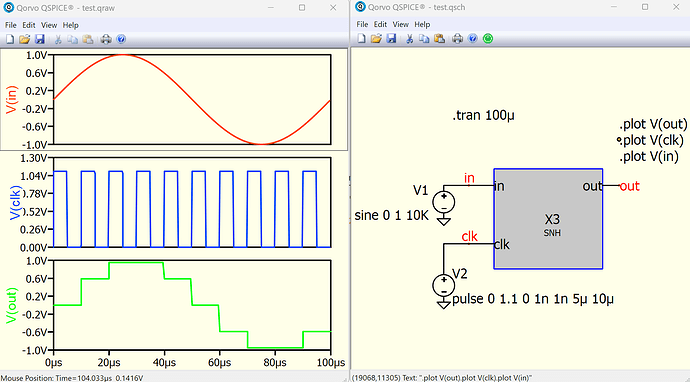Select the V(out) axis label
Screen dimensions: 690x382
click(x=12, y=305)
